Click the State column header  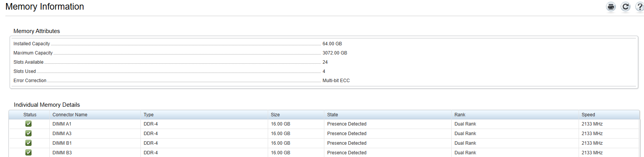pos(332,115)
